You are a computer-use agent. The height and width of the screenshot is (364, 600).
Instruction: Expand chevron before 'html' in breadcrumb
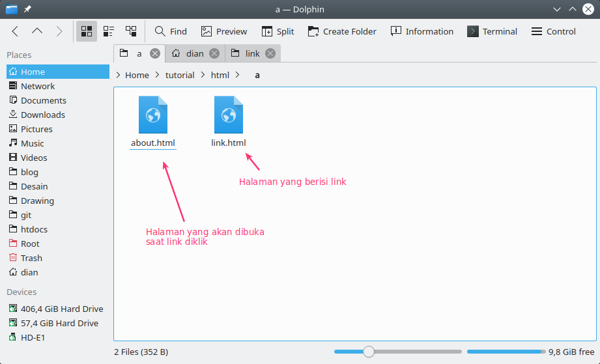203,75
